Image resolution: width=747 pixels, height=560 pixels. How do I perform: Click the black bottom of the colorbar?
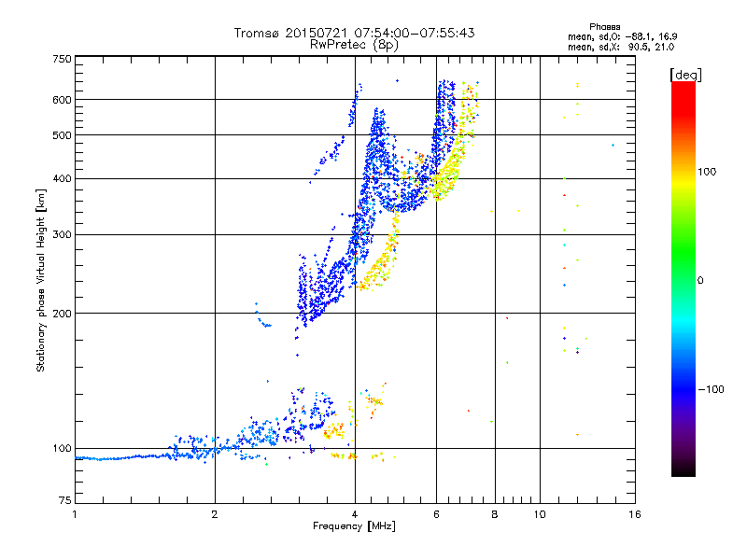click(684, 469)
